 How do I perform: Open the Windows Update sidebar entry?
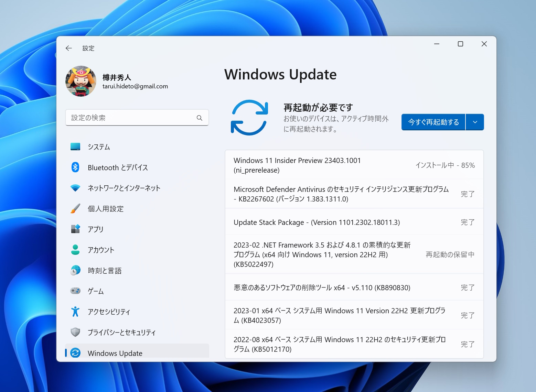click(115, 353)
